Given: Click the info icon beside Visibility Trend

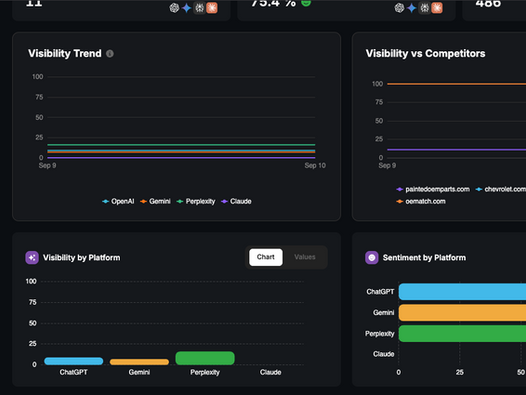Looking at the screenshot, I should [x=110, y=54].
